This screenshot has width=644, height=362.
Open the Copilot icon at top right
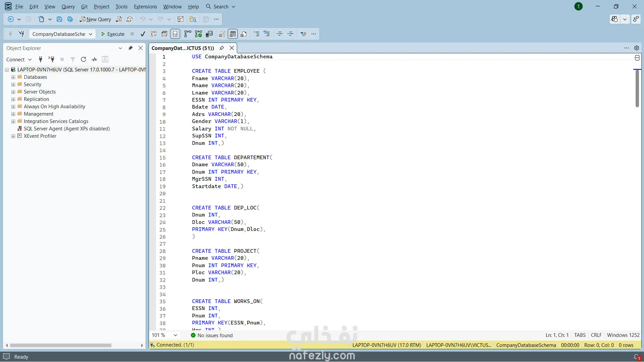click(615, 19)
